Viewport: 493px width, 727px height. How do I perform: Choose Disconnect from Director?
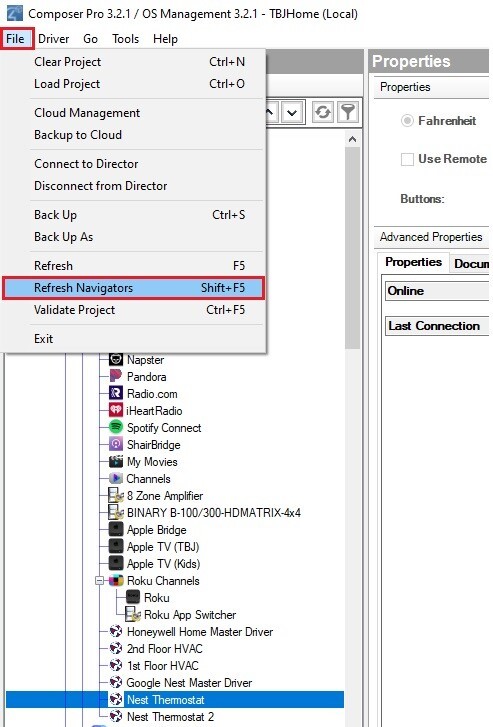pos(134,186)
